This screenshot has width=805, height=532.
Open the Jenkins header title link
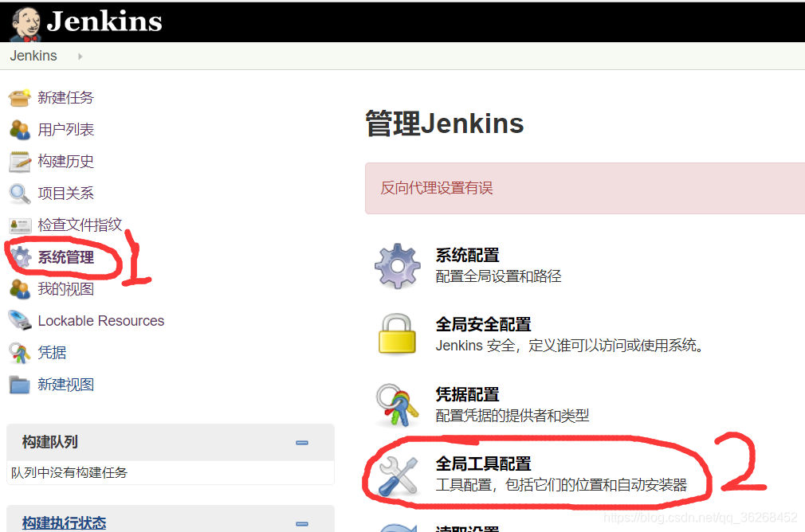[104, 22]
